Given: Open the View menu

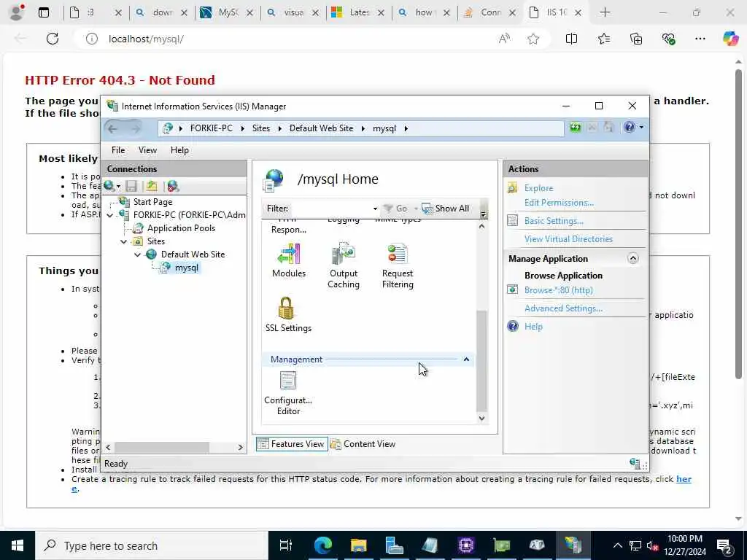Looking at the screenshot, I should point(147,150).
